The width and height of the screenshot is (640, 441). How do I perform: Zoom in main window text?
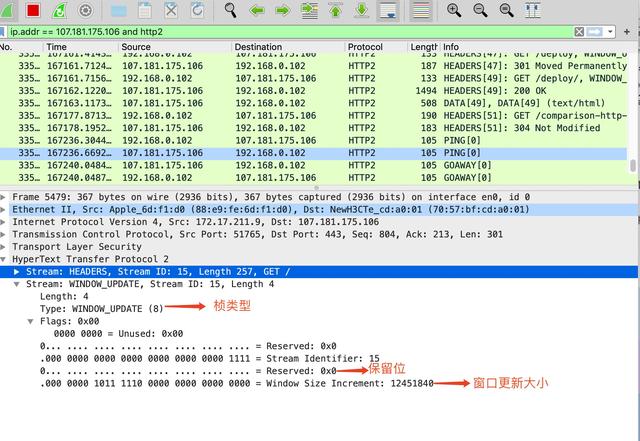tap(454, 10)
